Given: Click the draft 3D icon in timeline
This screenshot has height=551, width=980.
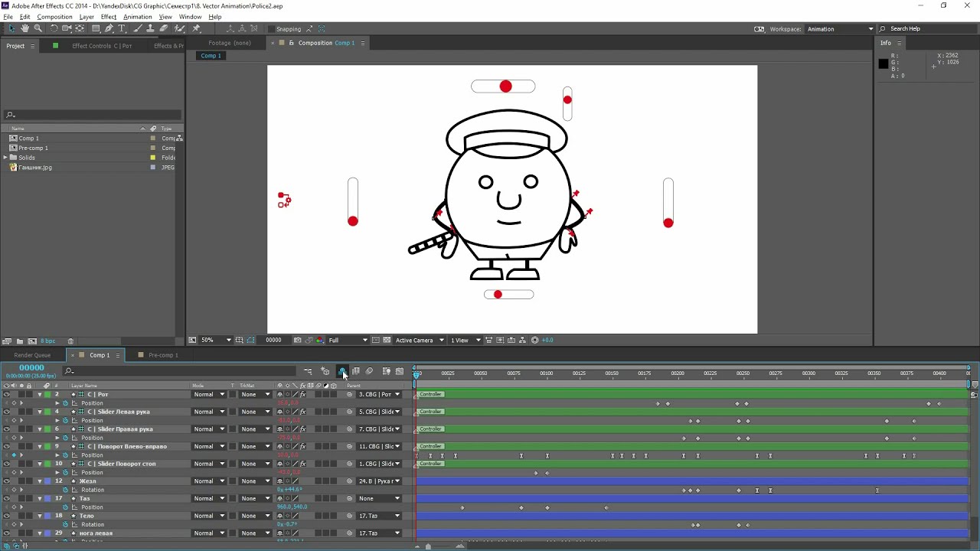Looking at the screenshot, I should (325, 371).
